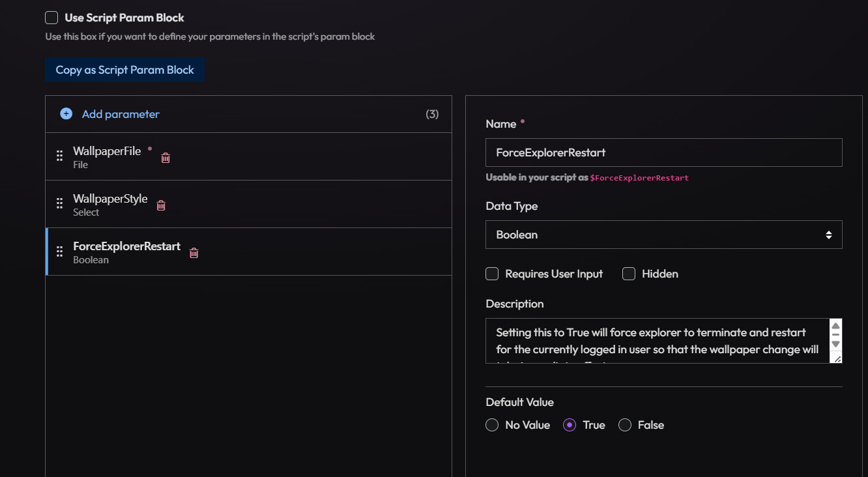Viewport: 868px width, 477px height.
Task: Click the Add parameter link
Action: click(x=121, y=114)
